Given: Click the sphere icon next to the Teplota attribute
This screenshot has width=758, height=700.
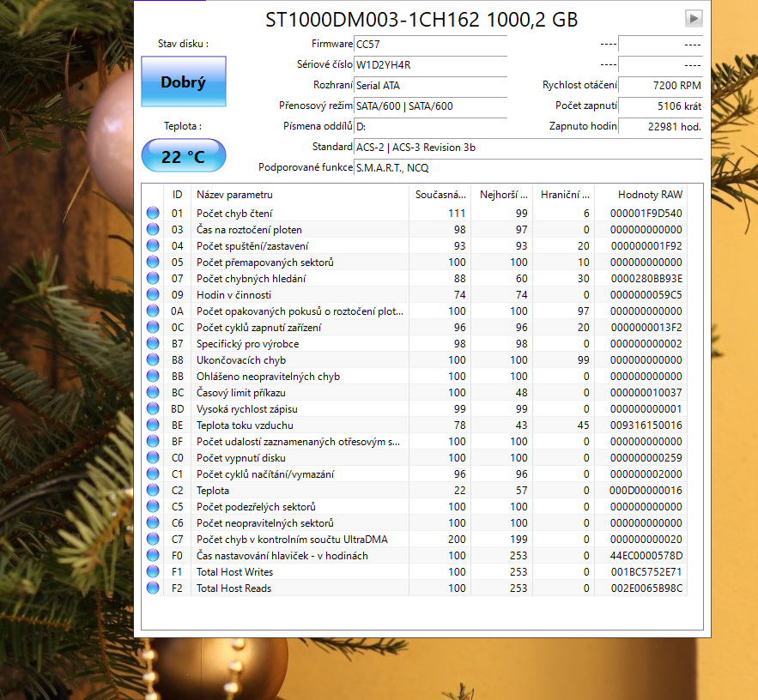Looking at the screenshot, I should coord(152,490).
